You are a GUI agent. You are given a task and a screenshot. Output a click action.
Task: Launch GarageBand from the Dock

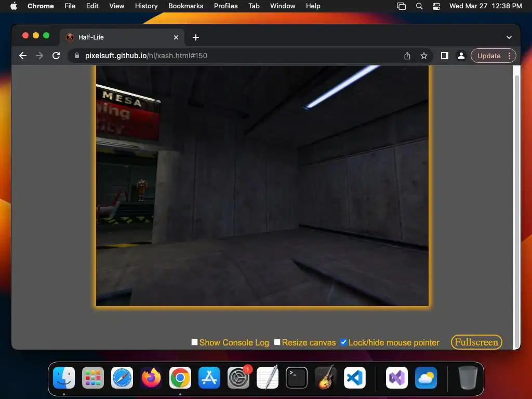pyautogui.click(x=326, y=378)
